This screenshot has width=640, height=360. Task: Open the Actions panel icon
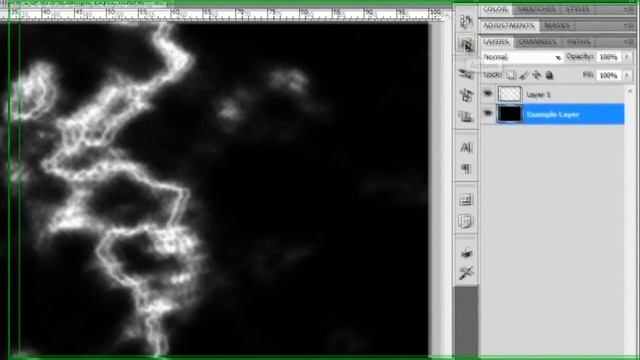click(466, 44)
